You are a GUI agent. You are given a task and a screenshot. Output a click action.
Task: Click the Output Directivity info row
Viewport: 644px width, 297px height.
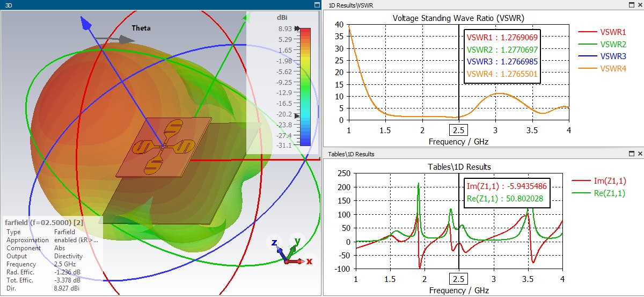45,256
